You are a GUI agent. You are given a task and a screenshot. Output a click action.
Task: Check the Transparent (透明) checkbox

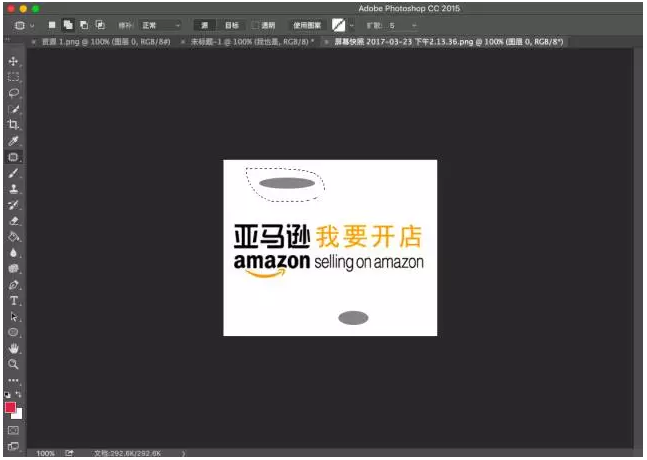tap(255, 25)
